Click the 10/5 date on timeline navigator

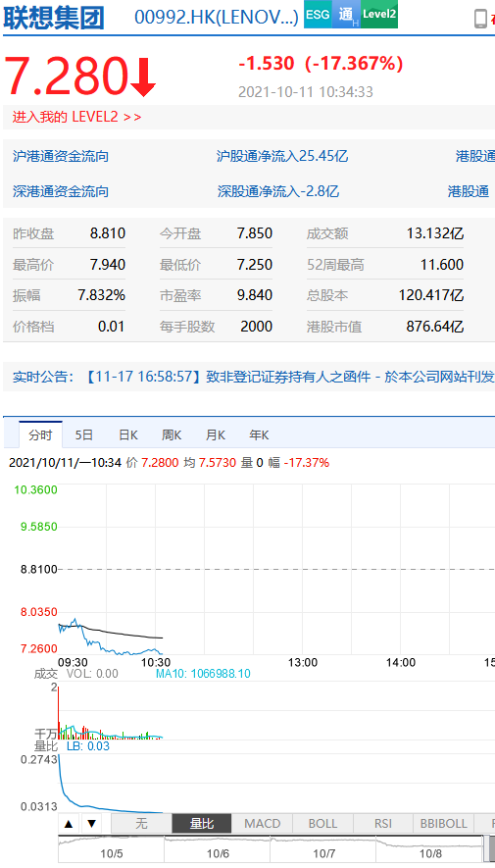(x=111, y=853)
